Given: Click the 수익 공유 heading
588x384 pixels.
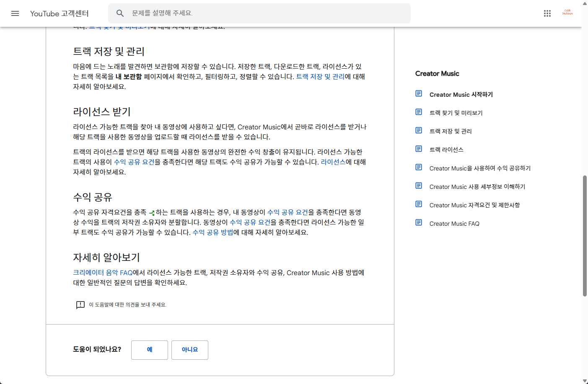Looking at the screenshot, I should click(93, 197).
